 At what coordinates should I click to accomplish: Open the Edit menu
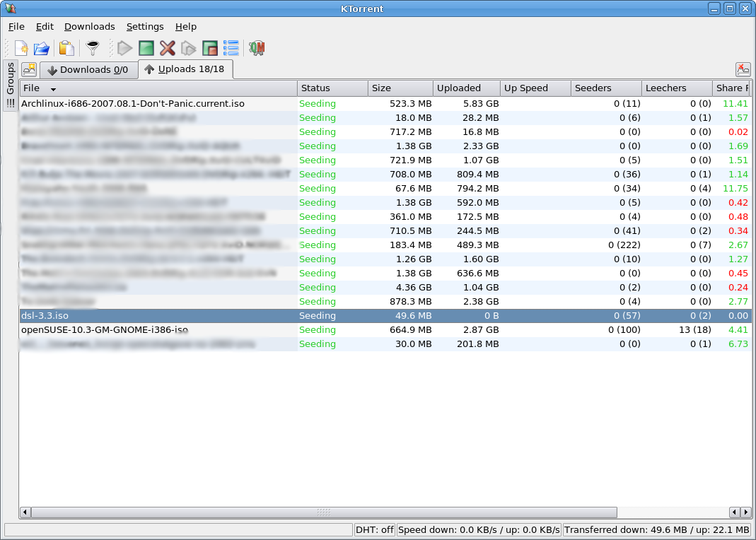(45, 26)
